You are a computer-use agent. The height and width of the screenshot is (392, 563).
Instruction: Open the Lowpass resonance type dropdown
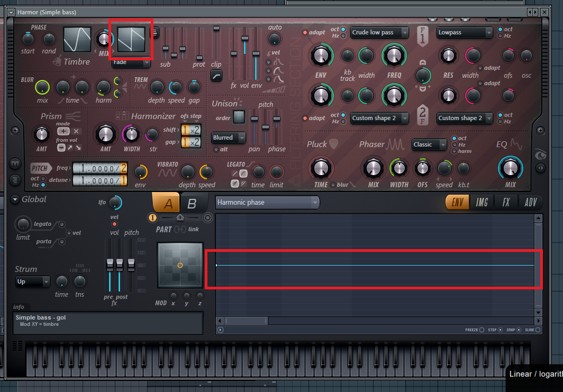coord(464,32)
